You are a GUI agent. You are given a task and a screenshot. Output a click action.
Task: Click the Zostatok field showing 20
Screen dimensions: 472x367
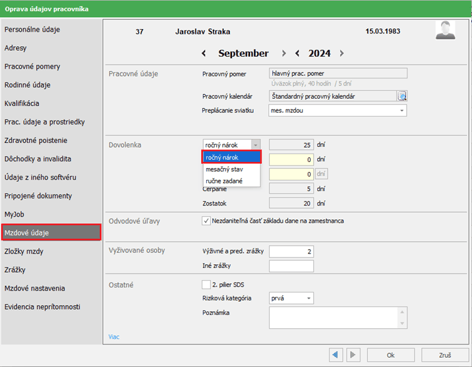pos(291,203)
